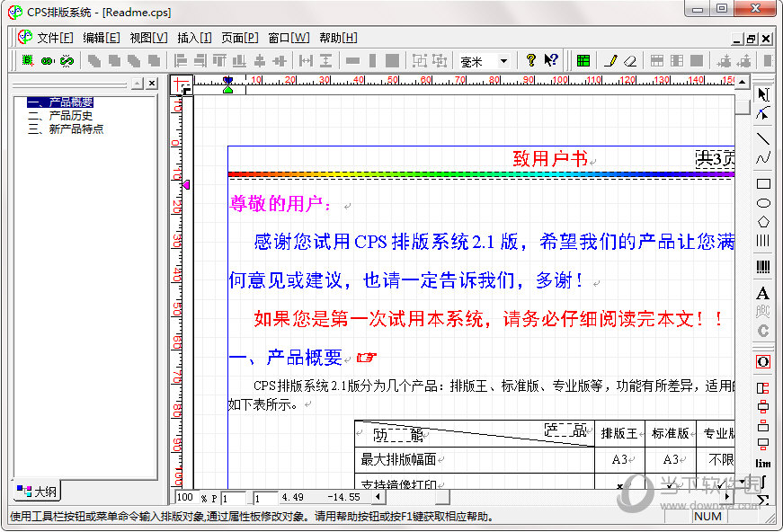Click the 致用户书 title text
This screenshot has width=783, height=532.
click(550, 159)
